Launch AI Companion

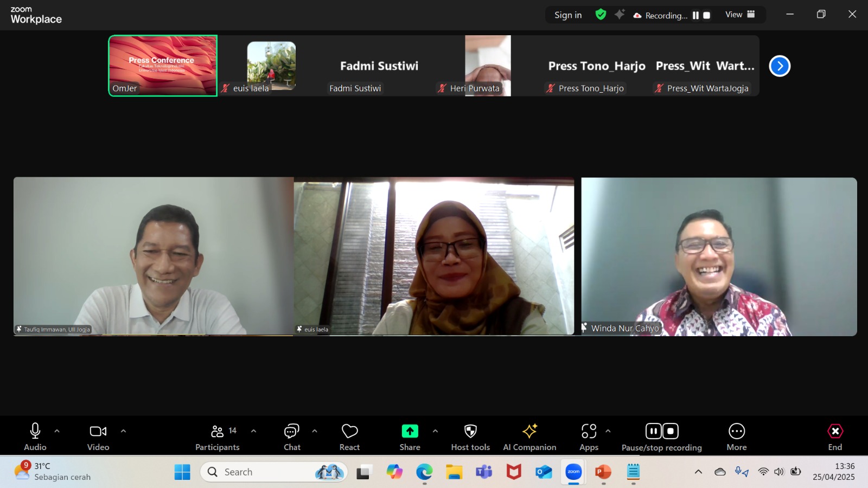[529, 436]
